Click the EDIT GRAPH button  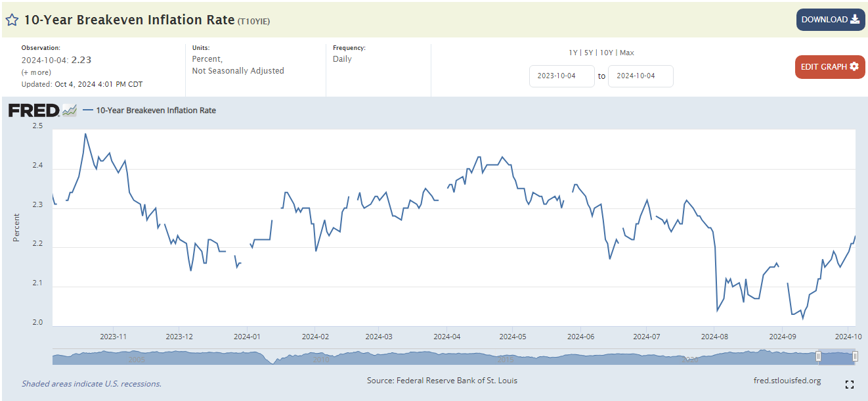(830, 67)
